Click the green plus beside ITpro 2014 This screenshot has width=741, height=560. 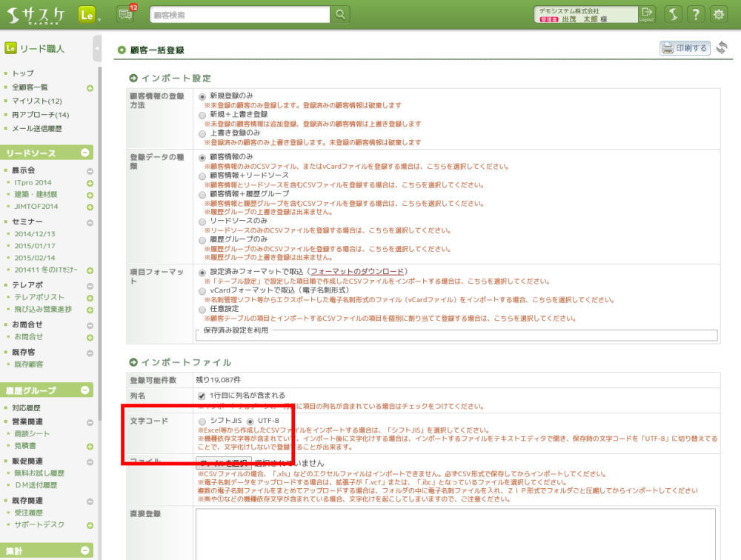point(90,182)
